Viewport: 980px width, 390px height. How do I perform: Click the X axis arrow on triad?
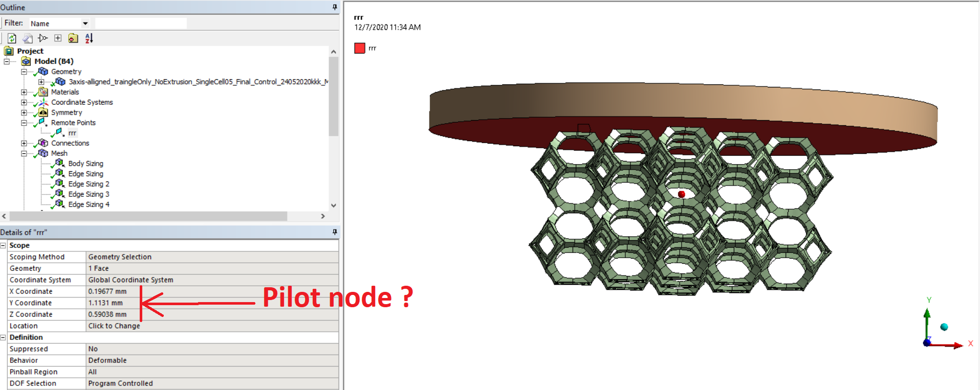pos(958,346)
